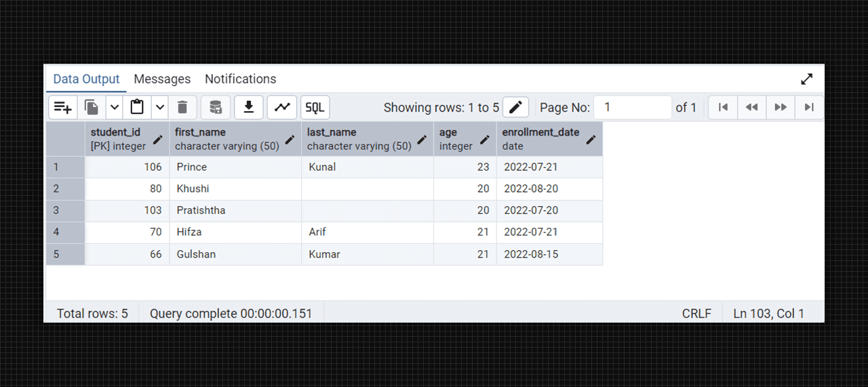Open the copy options dropdown arrow

[x=114, y=107]
